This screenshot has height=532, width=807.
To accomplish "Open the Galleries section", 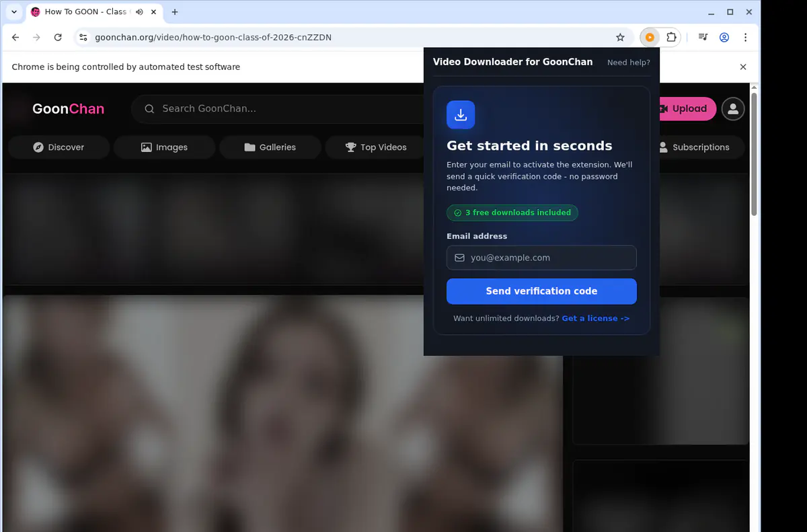I will point(270,147).
